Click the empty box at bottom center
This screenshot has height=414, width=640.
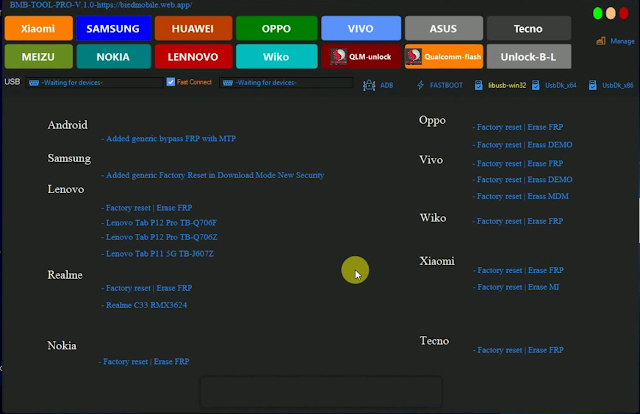321,392
